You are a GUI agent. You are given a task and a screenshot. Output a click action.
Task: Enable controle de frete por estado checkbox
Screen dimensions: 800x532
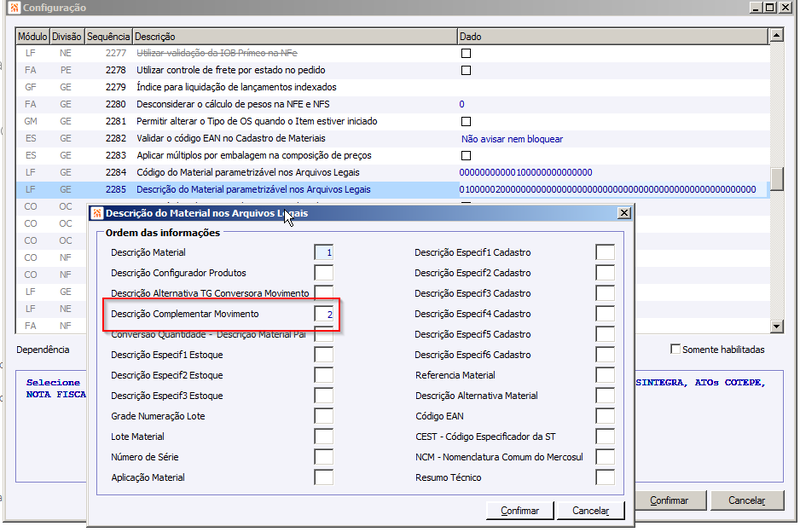(466, 70)
